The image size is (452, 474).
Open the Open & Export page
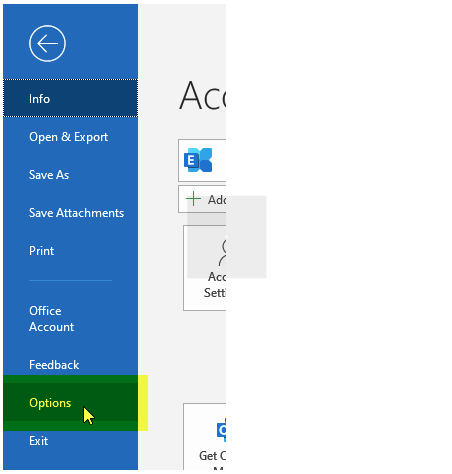coord(70,137)
